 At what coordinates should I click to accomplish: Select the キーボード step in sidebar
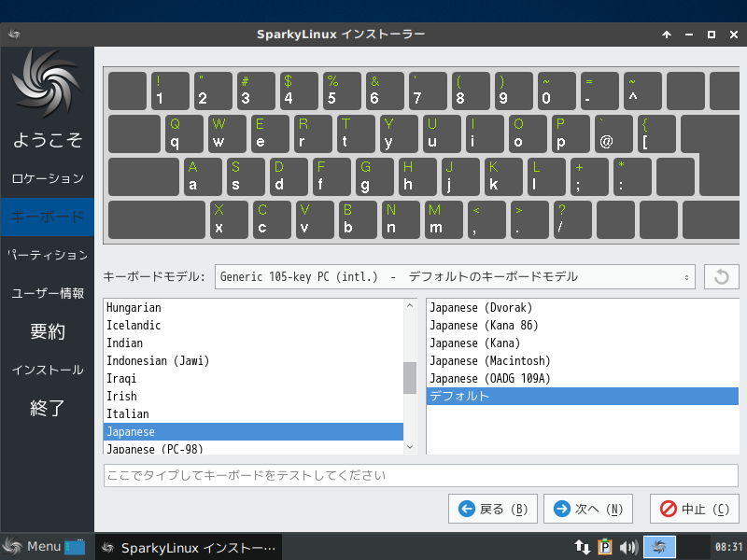click(48, 217)
